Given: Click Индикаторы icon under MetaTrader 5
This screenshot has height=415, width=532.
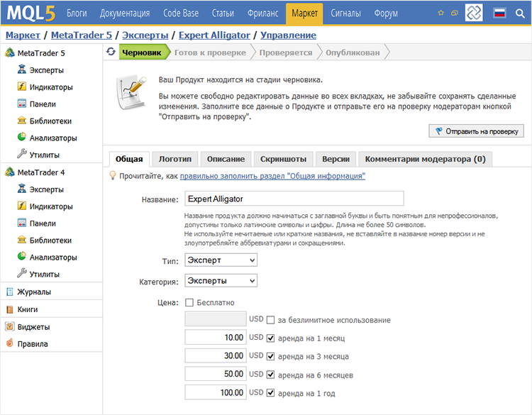Looking at the screenshot, I should point(22,86).
